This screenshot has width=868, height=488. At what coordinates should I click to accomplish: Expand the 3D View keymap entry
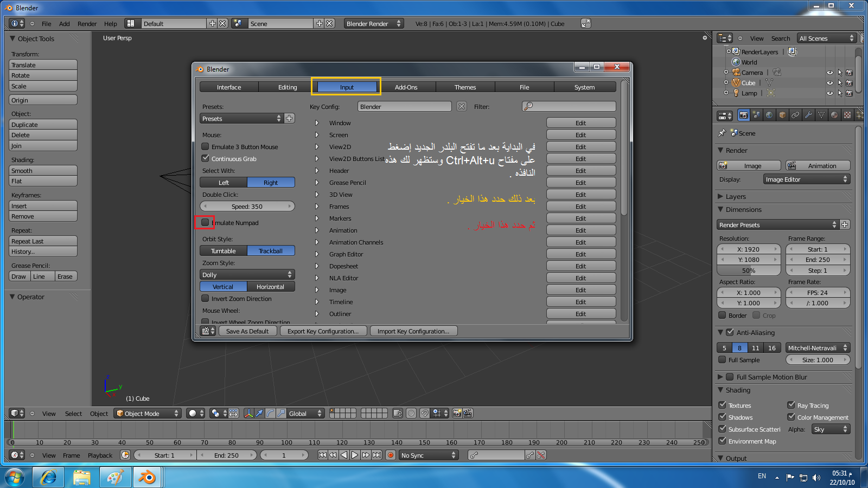(317, 195)
